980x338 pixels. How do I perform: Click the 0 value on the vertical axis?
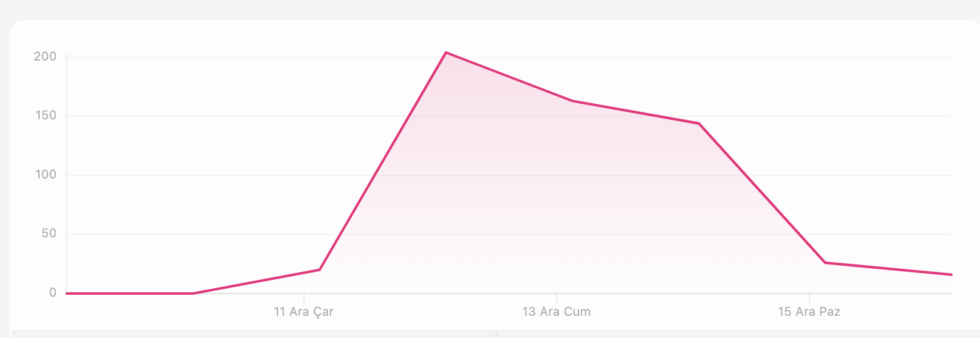(53, 293)
